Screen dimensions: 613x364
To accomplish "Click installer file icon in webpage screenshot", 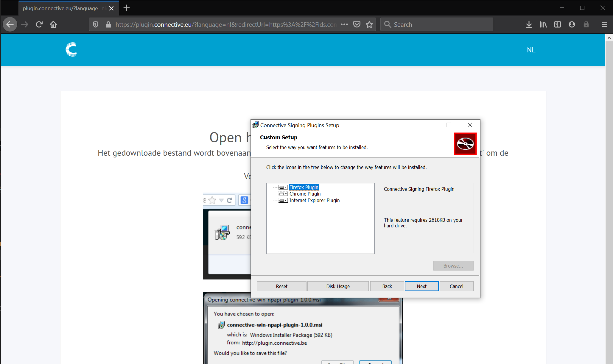I will click(222, 232).
